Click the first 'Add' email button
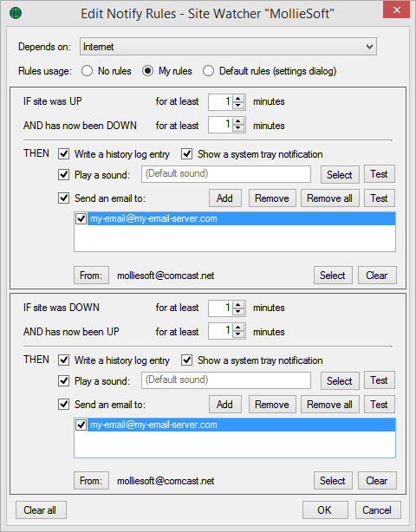 pos(225,198)
